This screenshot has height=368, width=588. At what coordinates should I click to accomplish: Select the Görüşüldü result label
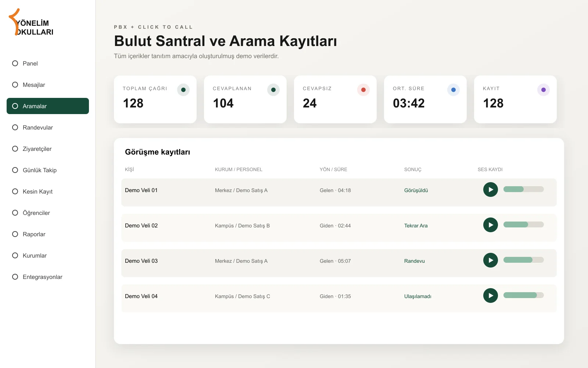coord(416,190)
